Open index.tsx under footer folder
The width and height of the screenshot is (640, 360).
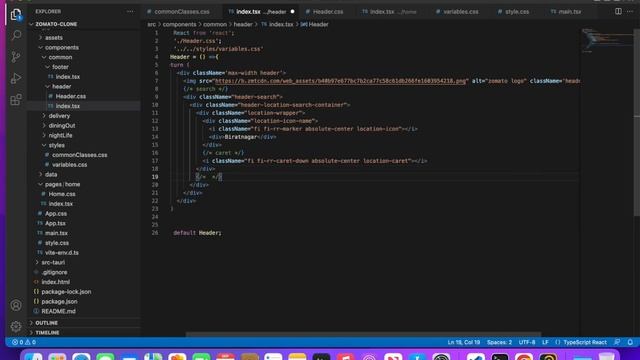(x=67, y=77)
